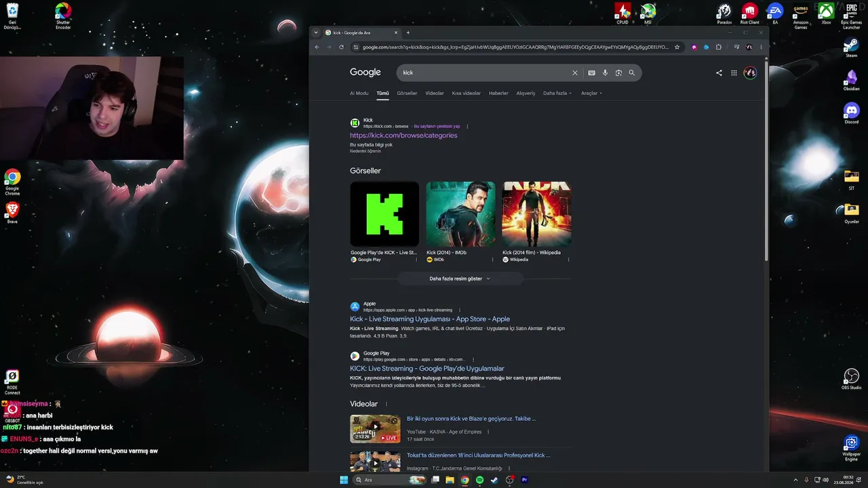Open the weather widget on the taskbar
Image resolution: width=868 pixels, height=488 pixels.
pyautogui.click(x=24, y=480)
